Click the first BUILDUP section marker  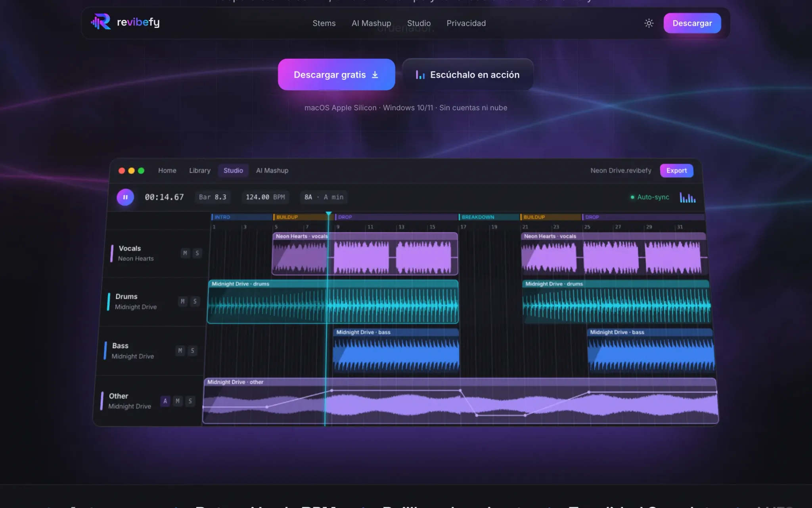click(x=304, y=217)
